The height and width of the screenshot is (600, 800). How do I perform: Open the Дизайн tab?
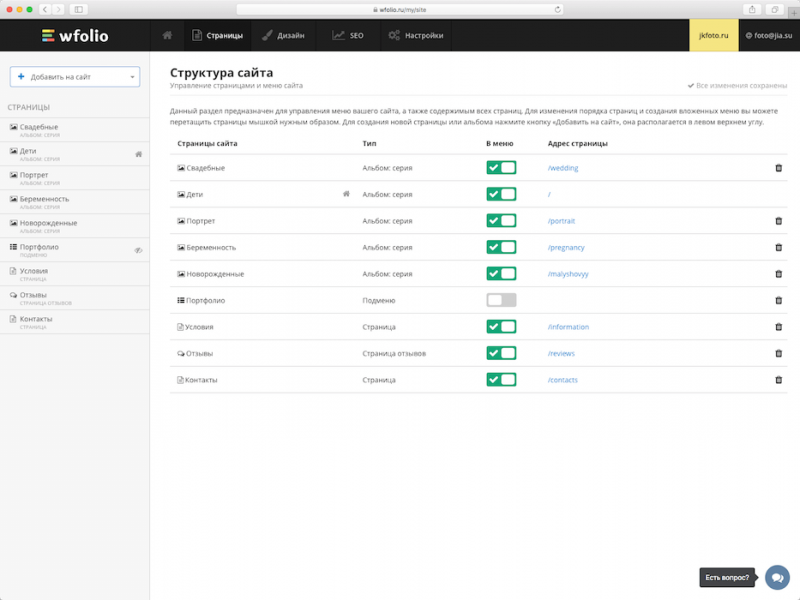point(283,36)
